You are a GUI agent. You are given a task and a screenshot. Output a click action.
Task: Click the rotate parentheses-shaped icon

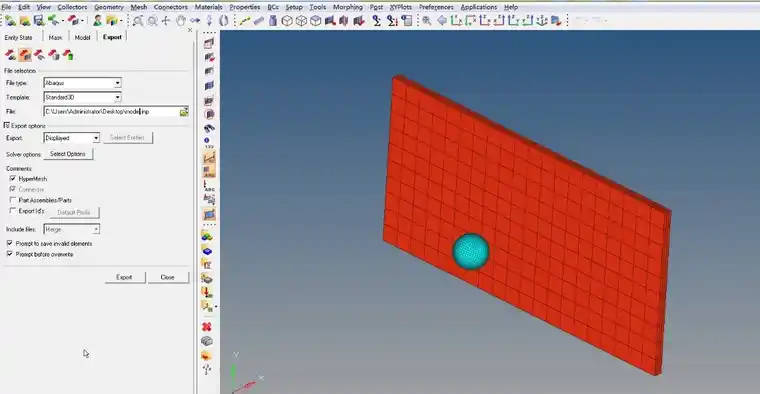point(223,21)
